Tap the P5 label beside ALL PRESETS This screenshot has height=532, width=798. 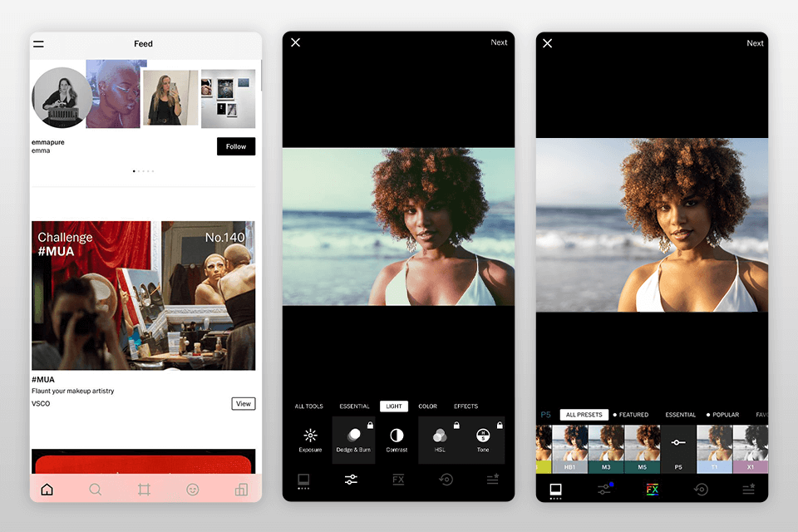coord(545,415)
